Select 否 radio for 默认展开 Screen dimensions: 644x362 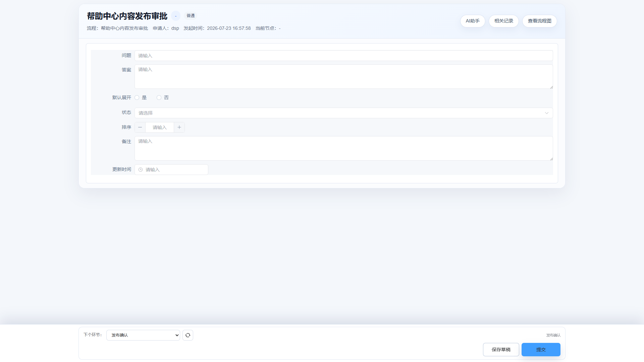(159, 98)
